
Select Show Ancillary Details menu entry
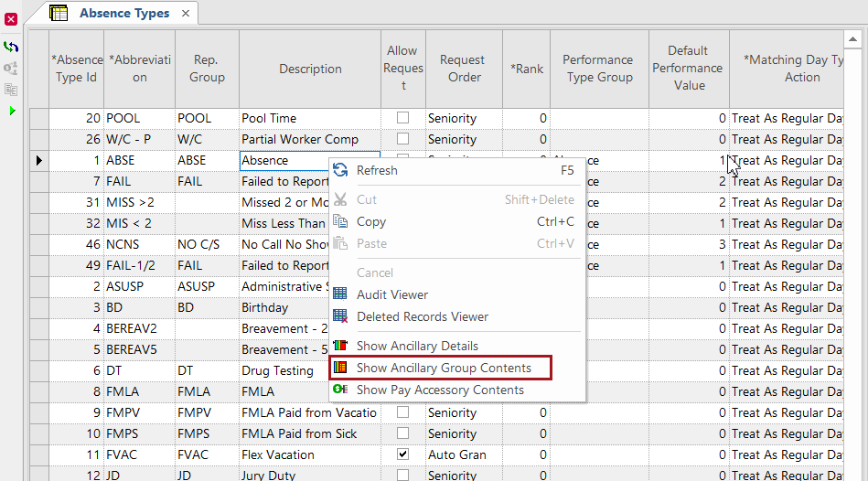point(457,346)
